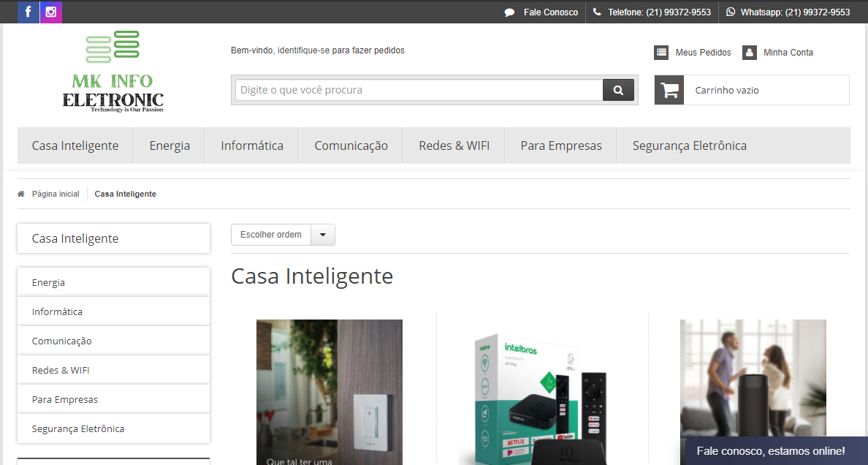Image resolution: width=868 pixels, height=465 pixels.
Task: Click the magnifying glass search button
Action: coord(618,90)
